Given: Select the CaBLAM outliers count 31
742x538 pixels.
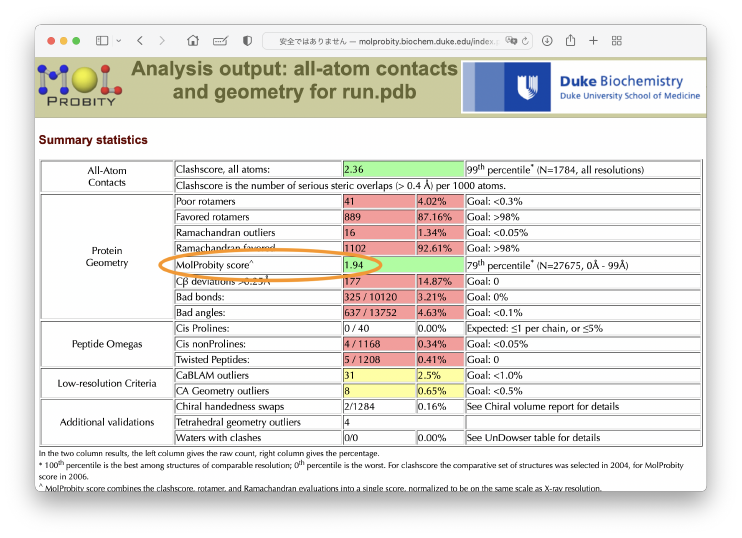Looking at the screenshot, I should click(x=349, y=375).
